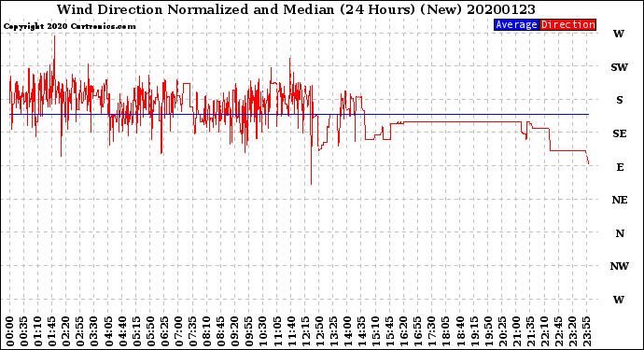Click the 08:45 time axis label
Image resolution: width=644 pixels, height=350 pixels.
(220, 331)
